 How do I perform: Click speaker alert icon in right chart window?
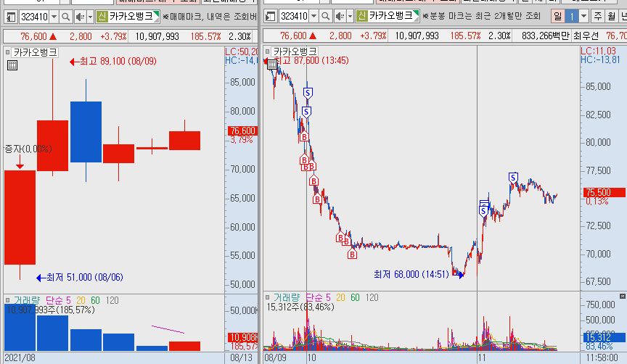point(340,17)
